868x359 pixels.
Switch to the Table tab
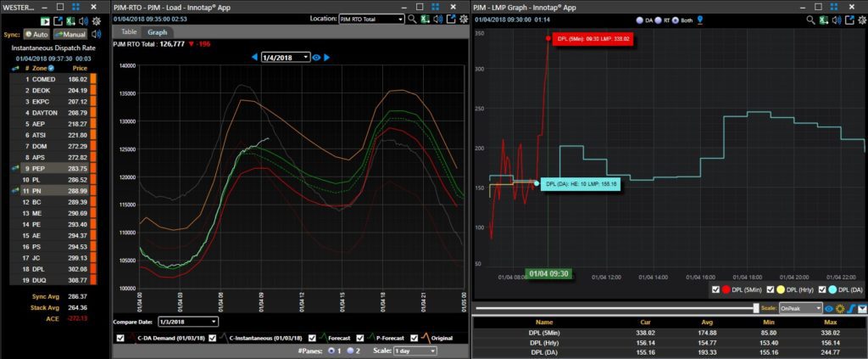[129, 32]
